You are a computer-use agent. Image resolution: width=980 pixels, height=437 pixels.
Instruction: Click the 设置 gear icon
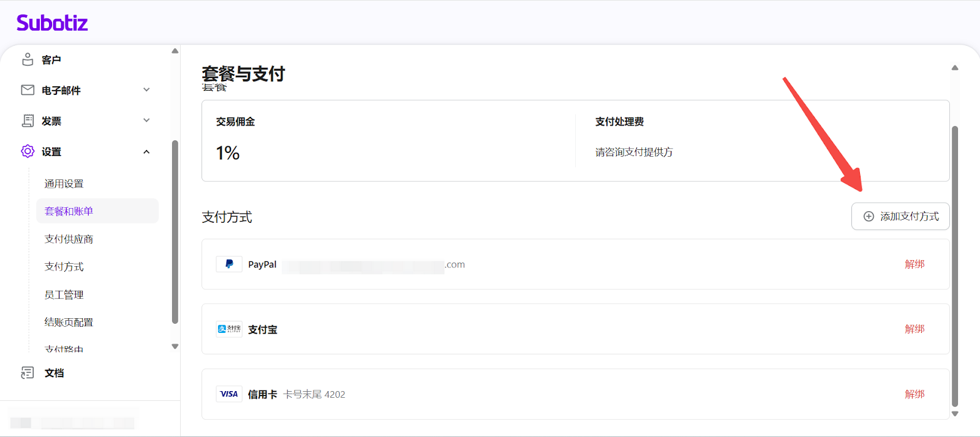tap(28, 151)
